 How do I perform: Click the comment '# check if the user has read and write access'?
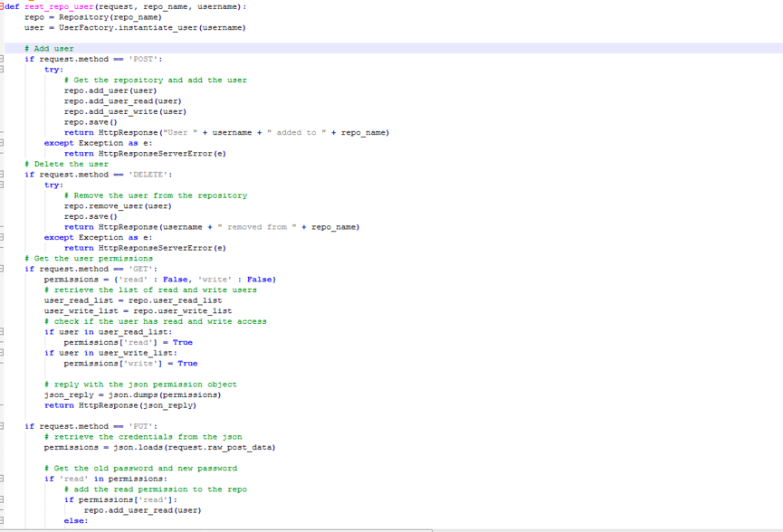point(156,321)
